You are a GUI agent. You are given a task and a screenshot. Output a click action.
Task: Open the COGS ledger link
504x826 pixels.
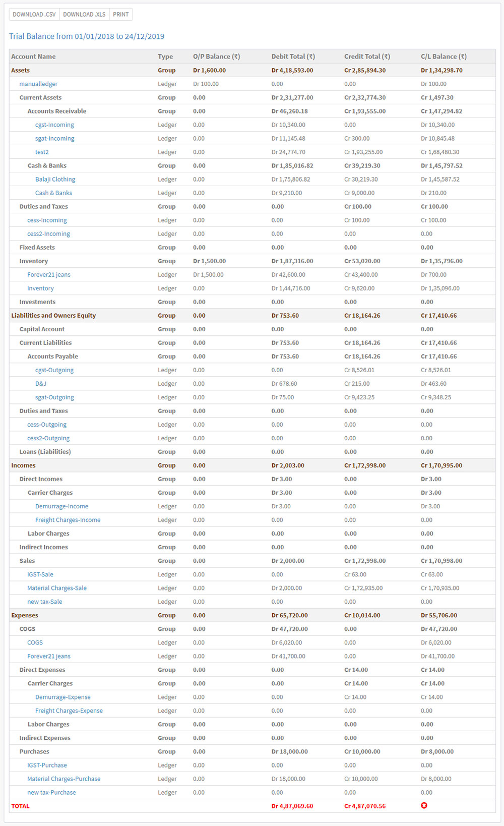point(35,642)
